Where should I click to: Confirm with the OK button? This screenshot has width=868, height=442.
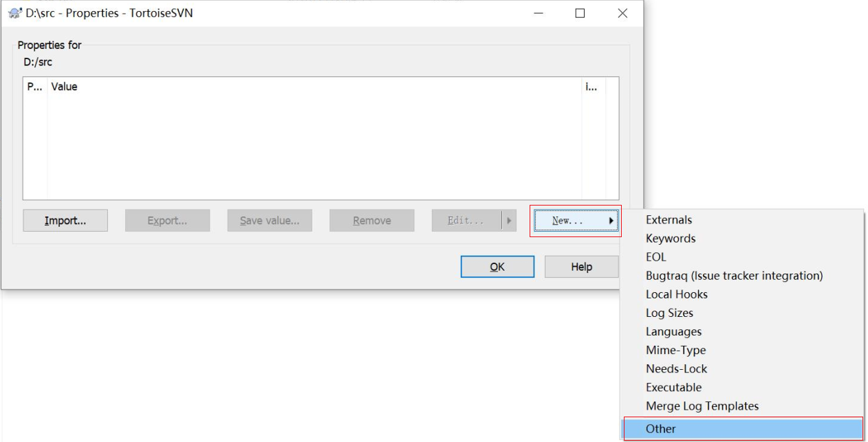click(497, 266)
